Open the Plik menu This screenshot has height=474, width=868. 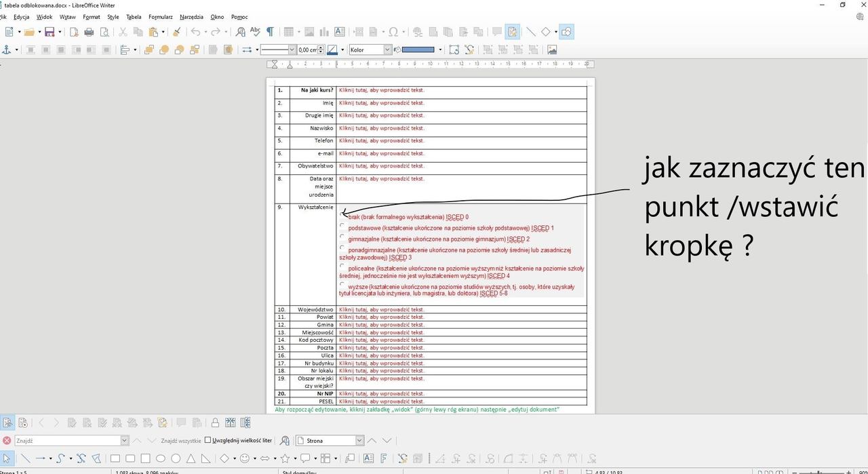(3, 17)
